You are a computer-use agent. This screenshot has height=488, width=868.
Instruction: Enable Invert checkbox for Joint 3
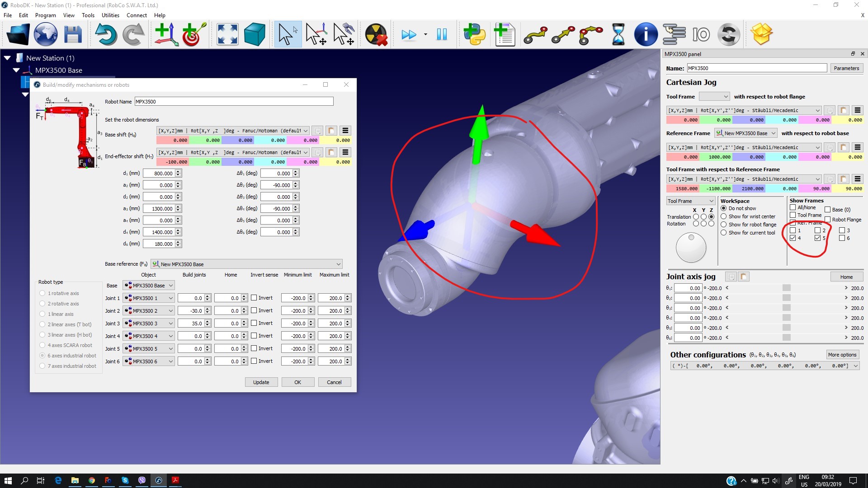(x=254, y=323)
